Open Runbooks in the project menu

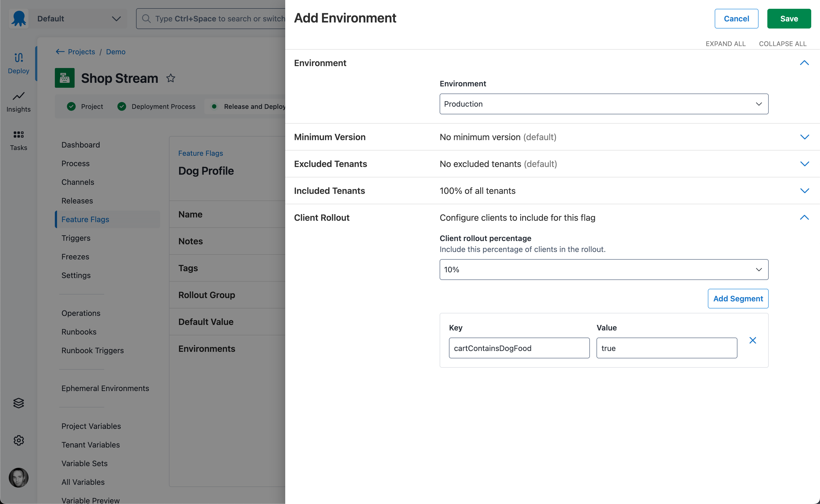79,332
